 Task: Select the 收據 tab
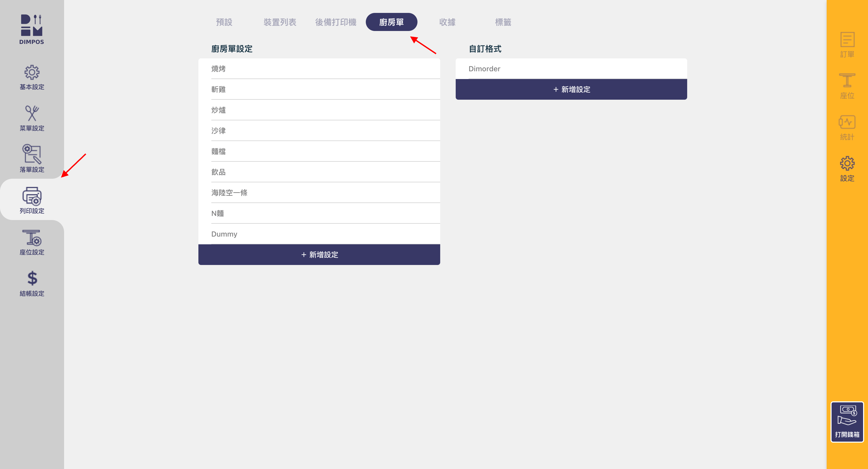[x=447, y=22]
